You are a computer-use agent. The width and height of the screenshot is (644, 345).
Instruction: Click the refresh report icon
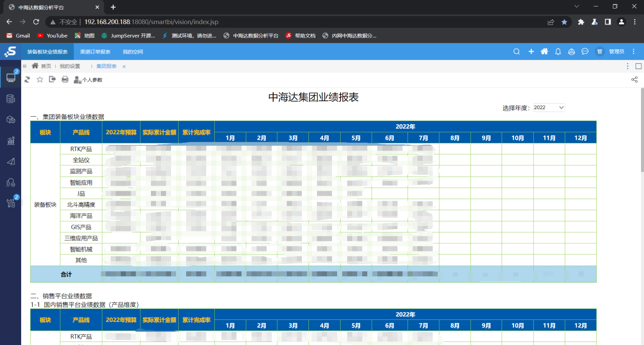(x=27, y=79)
